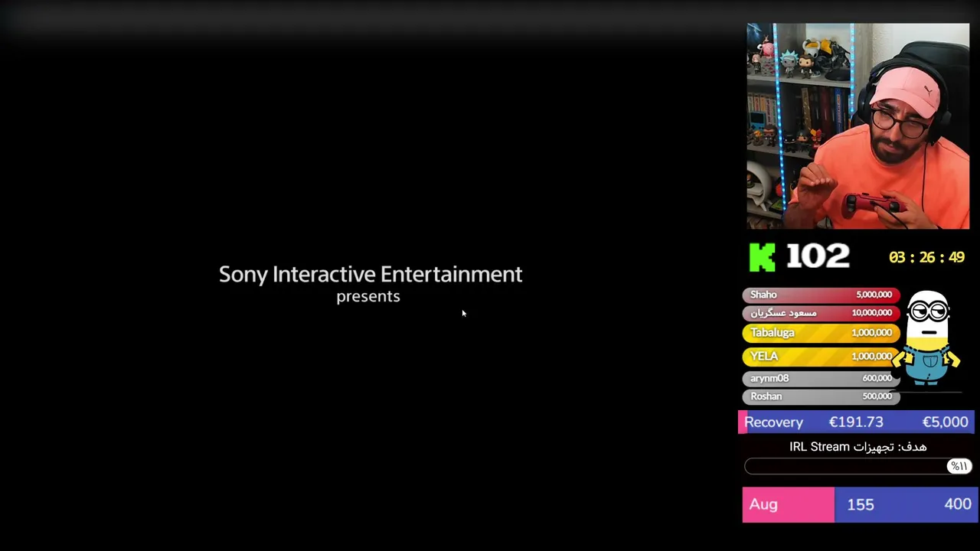Select the YELA donor name
The height and width of the screenshot is (551, 980).
764,357
